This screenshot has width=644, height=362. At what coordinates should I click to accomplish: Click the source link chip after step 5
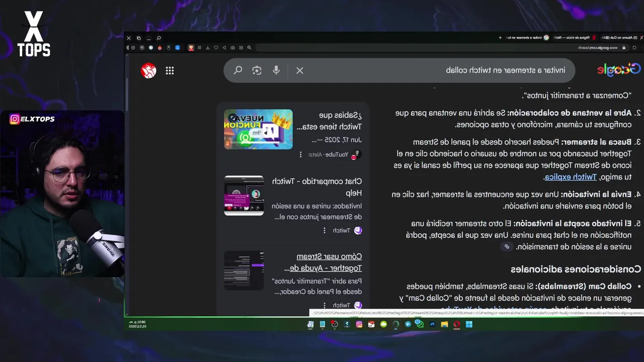point(507,246)
